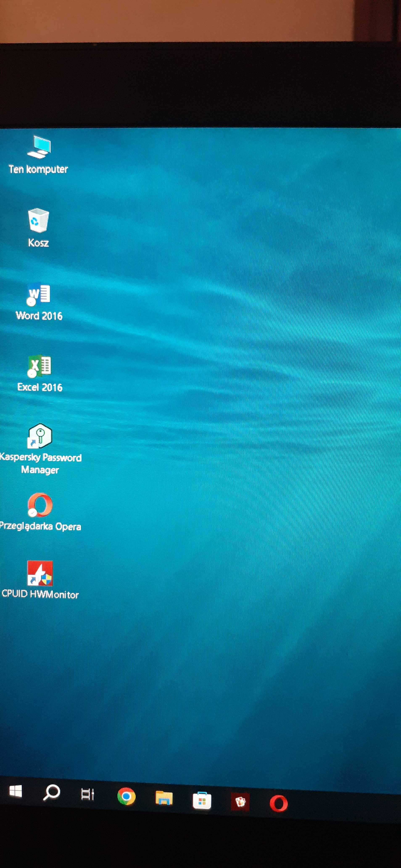Launch Google Chrome from the taskbar
This screenshot has width=401, height=868.
126,796
